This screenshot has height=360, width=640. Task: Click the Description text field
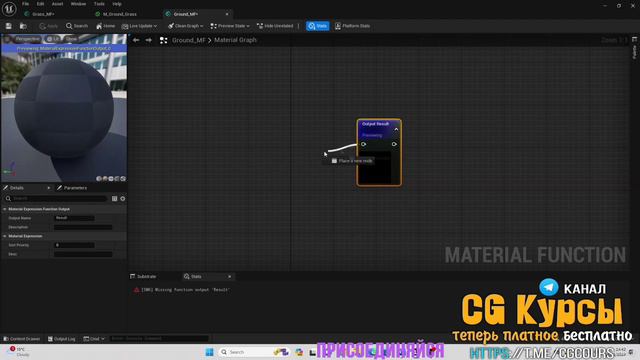[x=83, y=227]
